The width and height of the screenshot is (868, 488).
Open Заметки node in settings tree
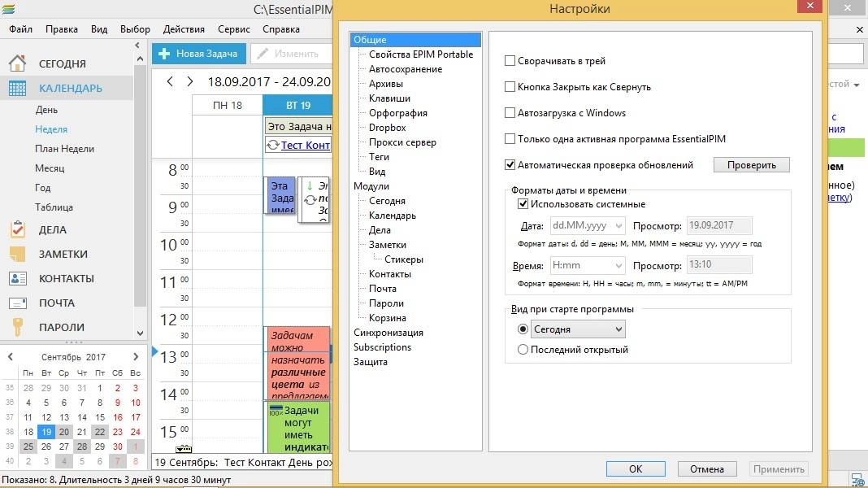(388, 245)
